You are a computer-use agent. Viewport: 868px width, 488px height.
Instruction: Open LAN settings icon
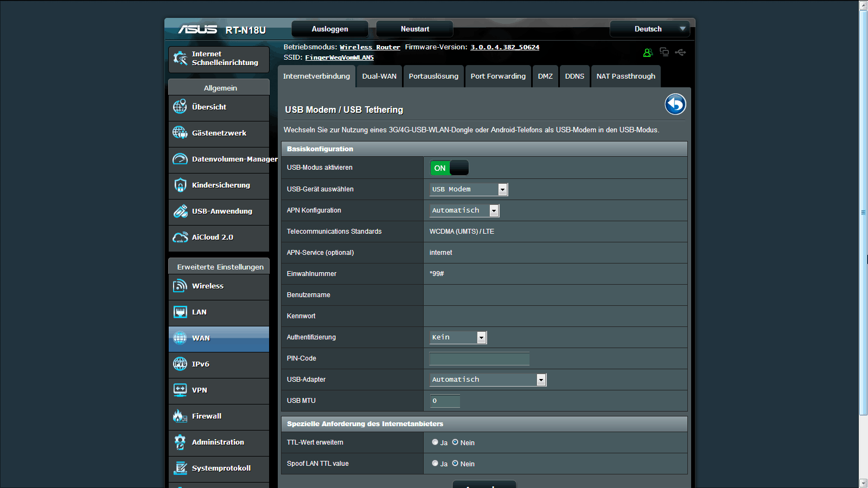(x=180, y=312)
